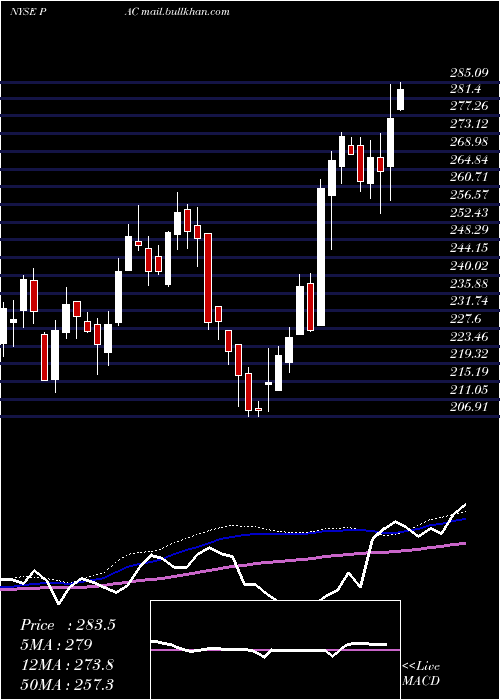The image size is (500, 700).
Task: Click the 50MA : 257.3 readout
Action: [x=67, y=684]
